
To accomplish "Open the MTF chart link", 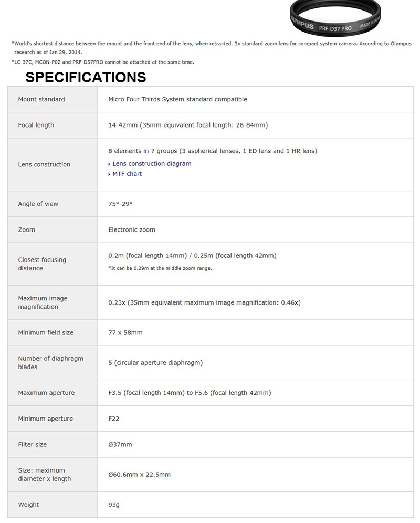I will tap(127, 174).
